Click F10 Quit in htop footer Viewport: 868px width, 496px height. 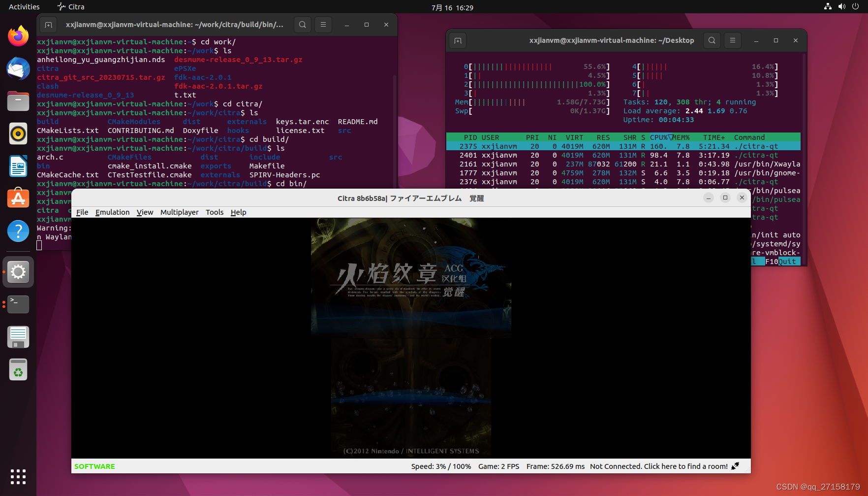coord(782,262)
